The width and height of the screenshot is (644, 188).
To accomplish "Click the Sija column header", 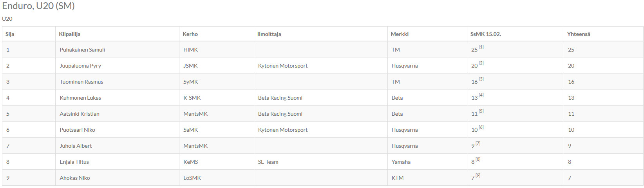I will (x=10, y=34).
